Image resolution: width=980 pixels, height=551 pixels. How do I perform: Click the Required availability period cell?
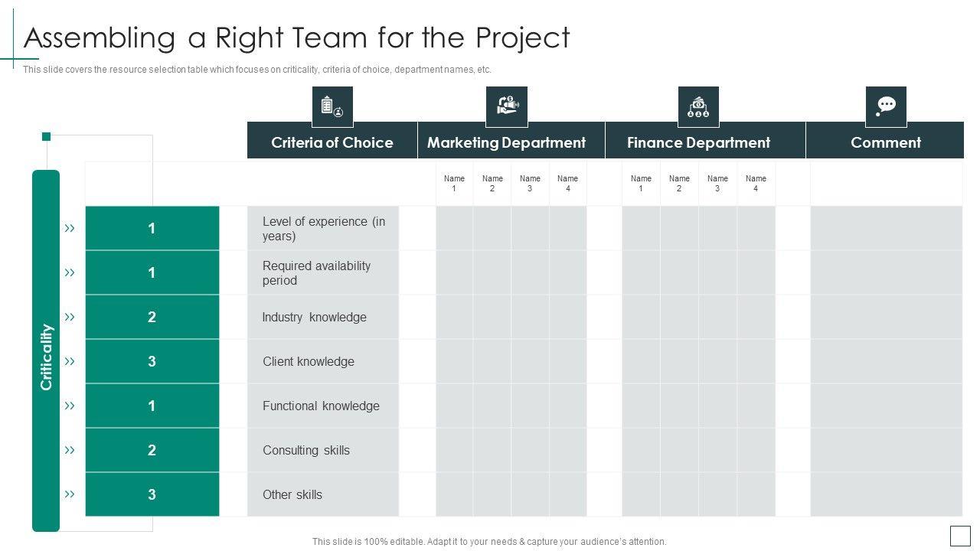click(322, 272)
